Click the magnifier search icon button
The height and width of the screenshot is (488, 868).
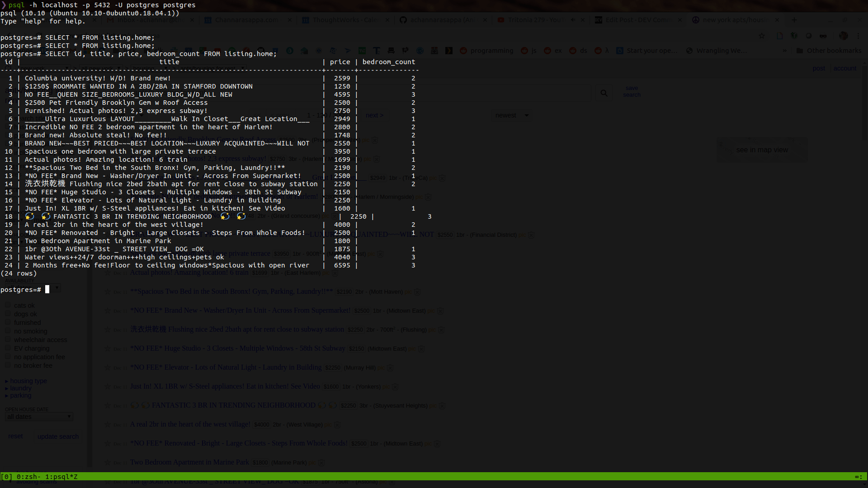point(604,93)
